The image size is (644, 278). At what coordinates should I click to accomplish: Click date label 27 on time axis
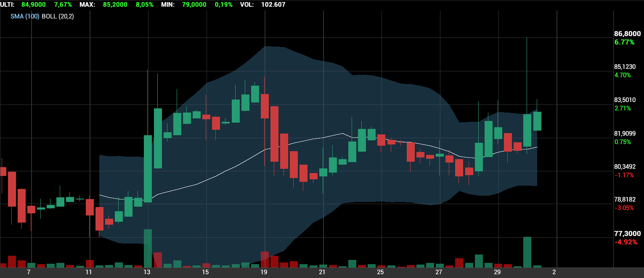point(439,273)
